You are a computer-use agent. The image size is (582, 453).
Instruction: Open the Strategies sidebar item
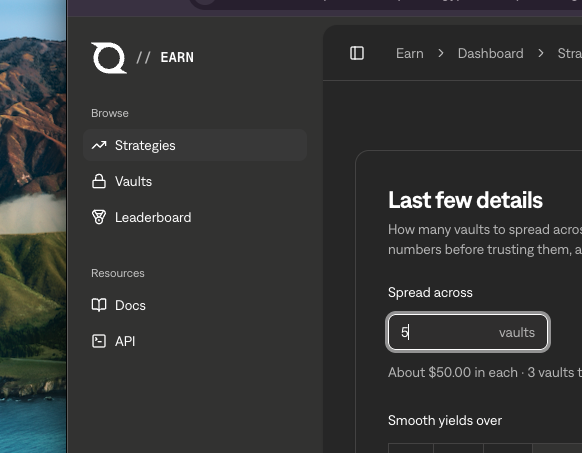195,145
